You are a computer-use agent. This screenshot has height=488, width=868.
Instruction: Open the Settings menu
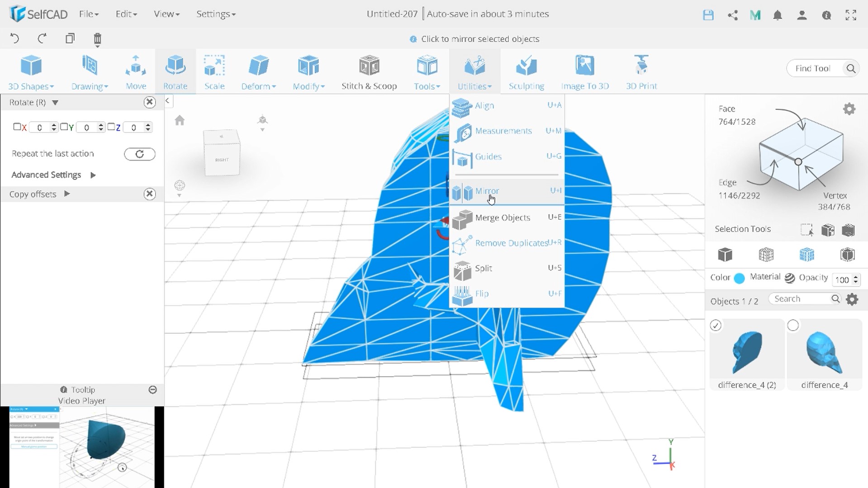pyautogui.click(x=216, y=14)
